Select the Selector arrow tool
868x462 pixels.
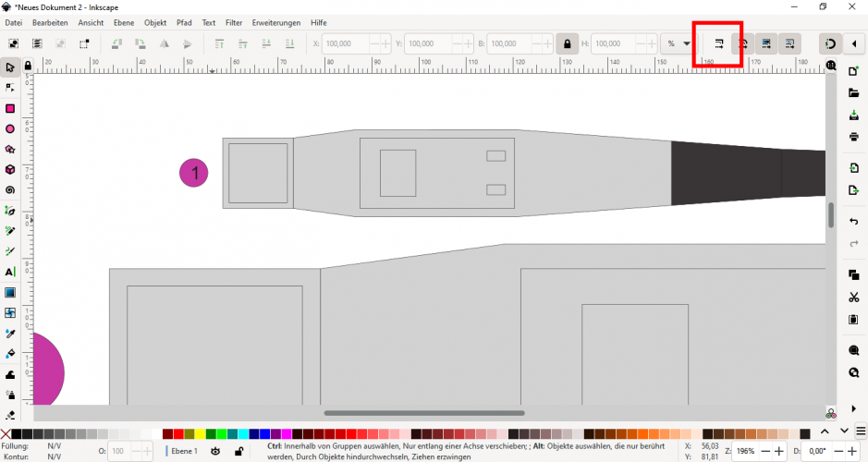tap(10, 67)
